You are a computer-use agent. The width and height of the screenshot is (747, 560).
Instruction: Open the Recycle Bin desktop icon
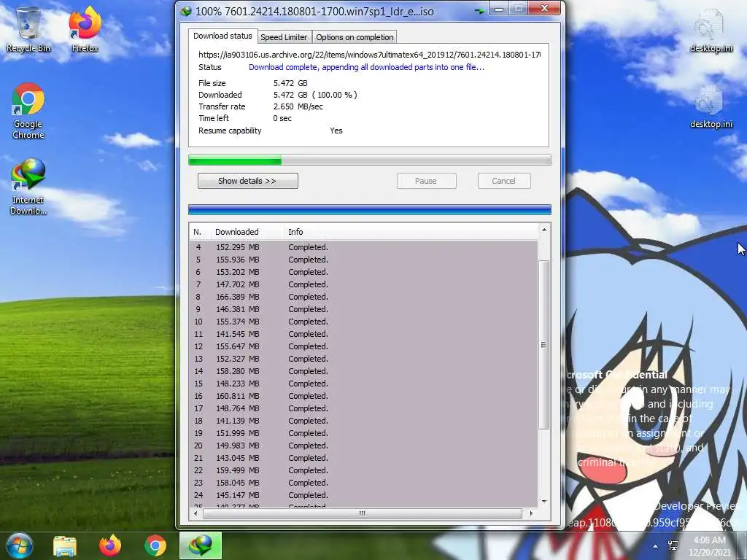(x=28, y=28)
